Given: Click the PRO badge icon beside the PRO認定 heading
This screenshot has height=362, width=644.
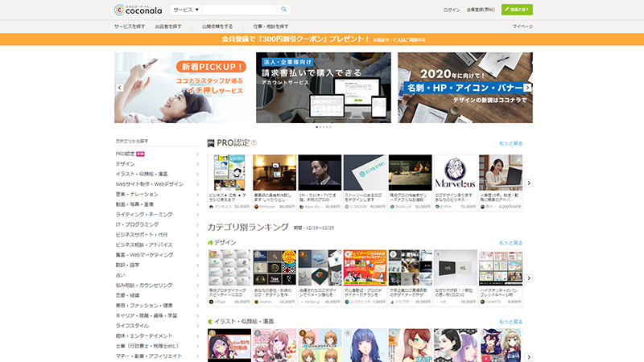Looking at the screenshot, I should tap(211, 143).
